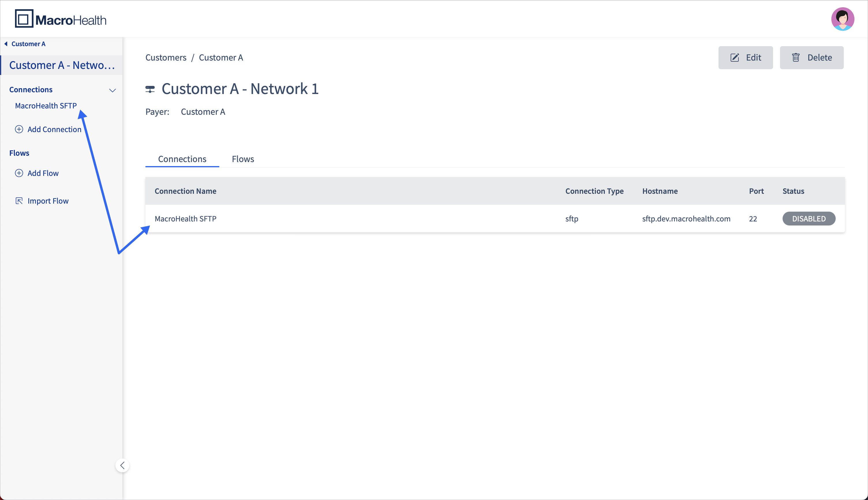Image resolution: width=868 pixels, height=500 pixels.
Task: Click the Flows sidebar heading
Action: click(19, 153)
